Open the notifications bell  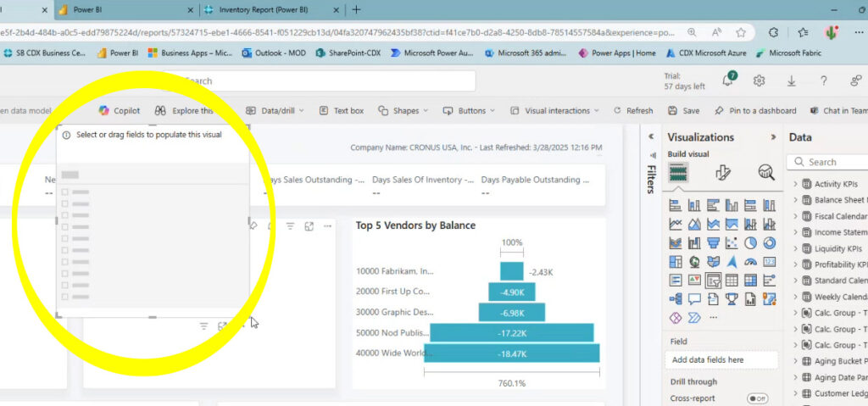coord(728,81)
